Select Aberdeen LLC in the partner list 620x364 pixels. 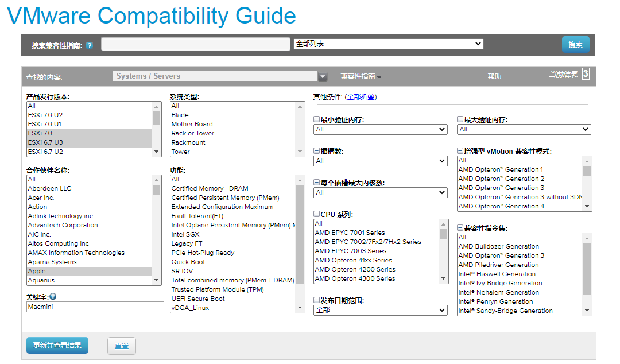point(90,189)
